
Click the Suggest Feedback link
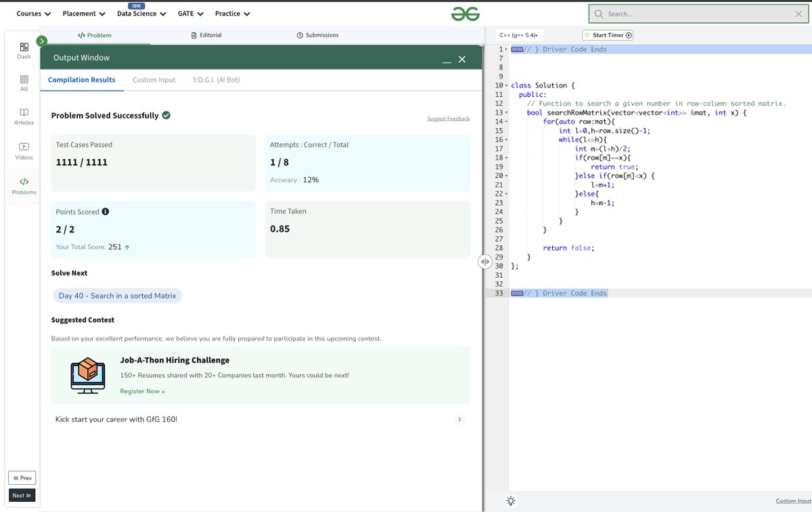(x=448, y=119)
